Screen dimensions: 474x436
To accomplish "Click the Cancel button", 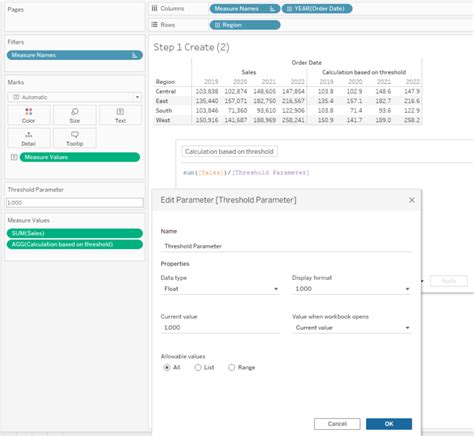I will coord(337,424).
